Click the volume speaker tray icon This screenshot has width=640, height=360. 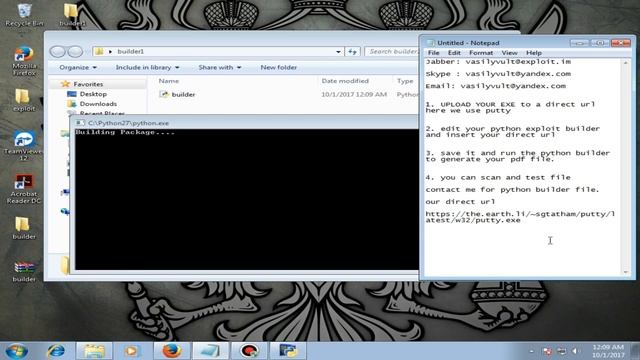575,351
